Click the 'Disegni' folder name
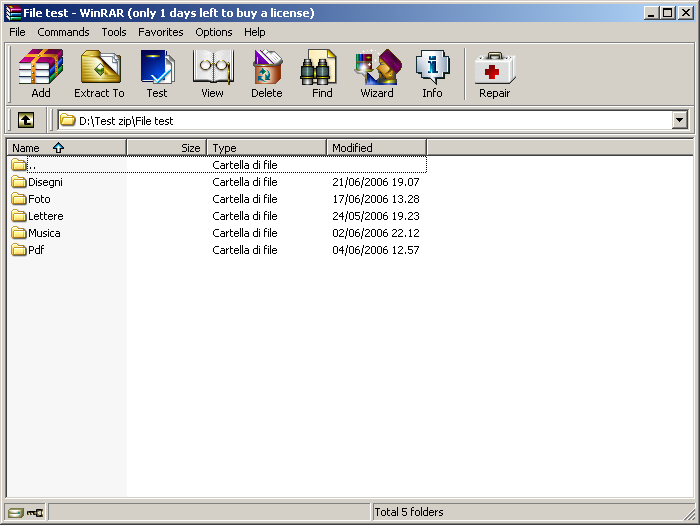This screenshot has height=525, width=700. (46, 182)
